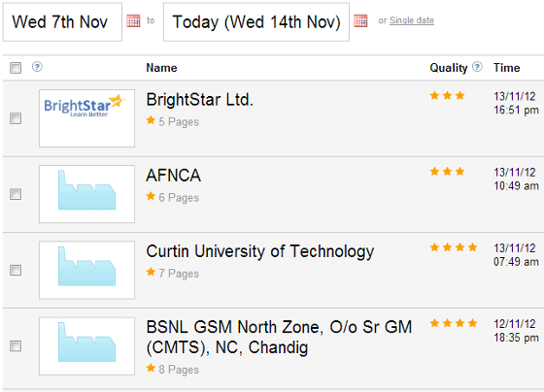544x392 pixels.
Task: Toggle the select-all checkbox in header
Action: click(x=16, y=68)
